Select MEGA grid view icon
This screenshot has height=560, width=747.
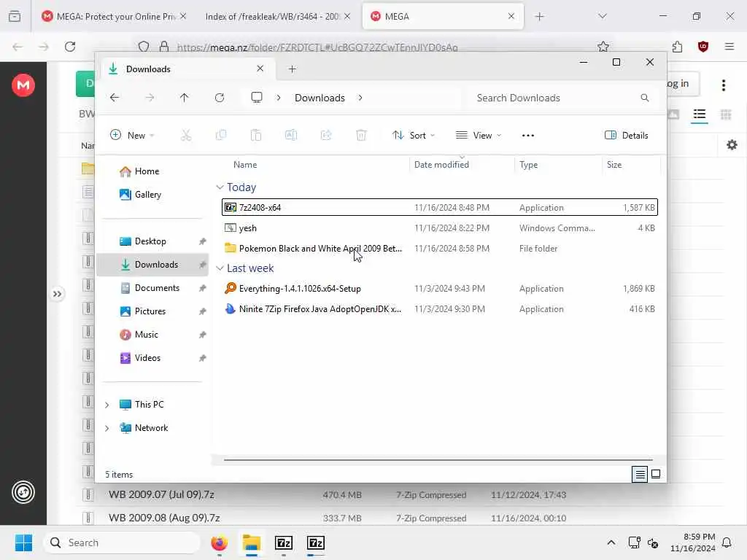[x=726, y=114]
